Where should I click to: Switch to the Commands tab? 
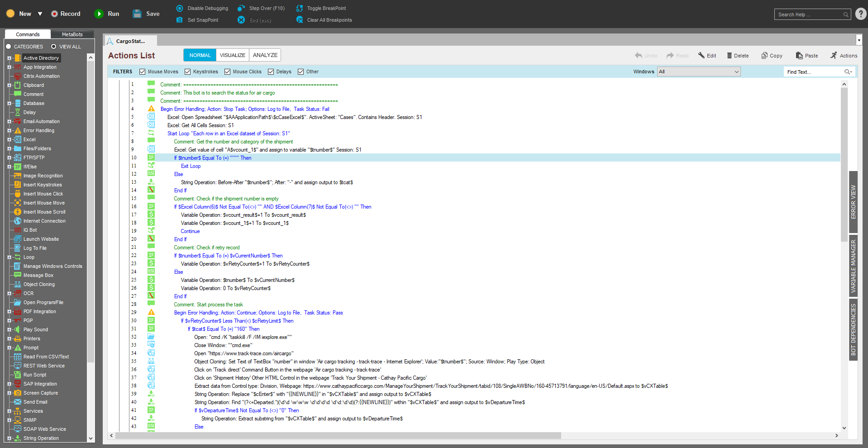[x=28, y=34]
